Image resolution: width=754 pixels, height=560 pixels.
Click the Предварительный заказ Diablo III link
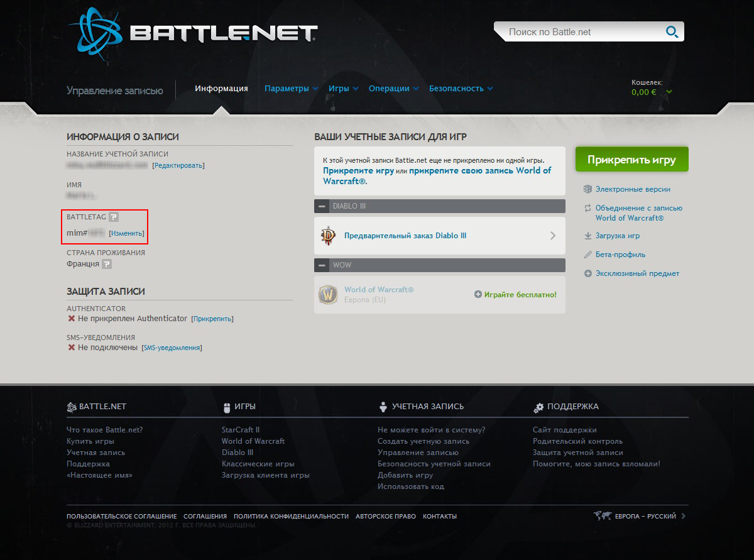coord(405,236)
